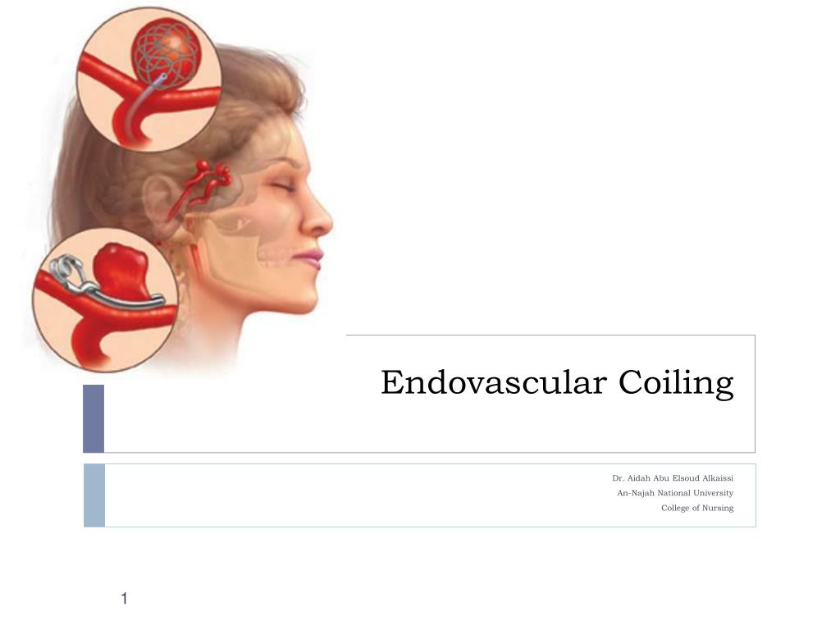Click the slide number 1
840x630 pixels.
tap(125, 598)
